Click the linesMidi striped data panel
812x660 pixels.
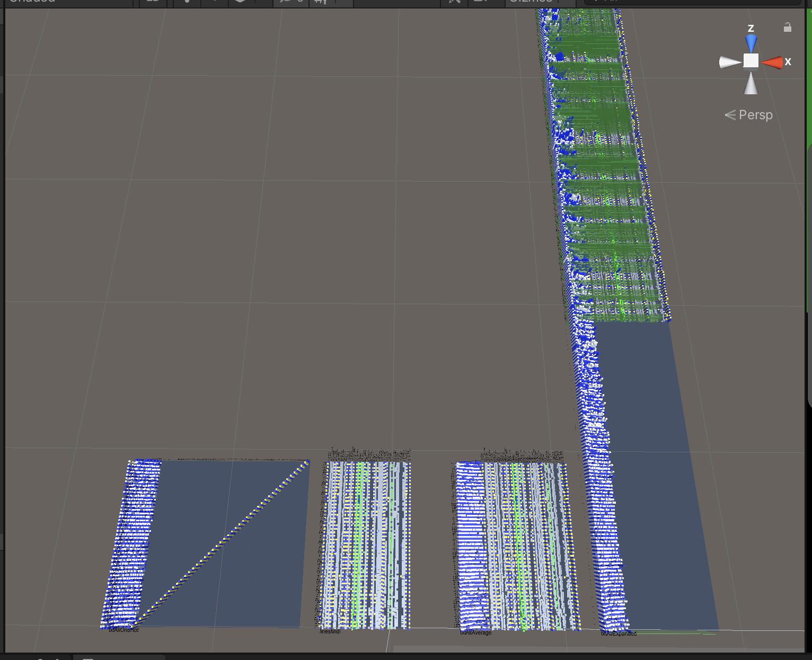[x=366, y=546]
